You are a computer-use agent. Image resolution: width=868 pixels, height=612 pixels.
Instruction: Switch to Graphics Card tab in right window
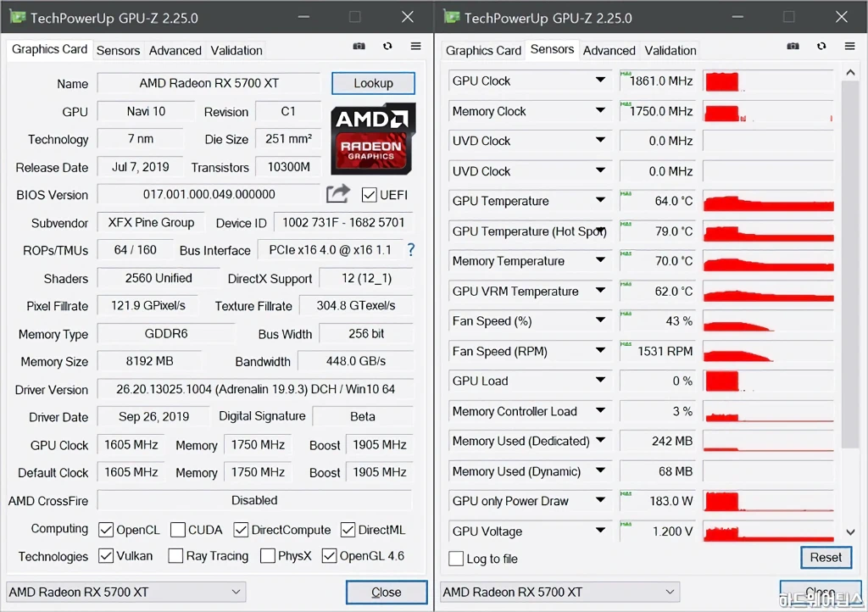click(483, 50)
